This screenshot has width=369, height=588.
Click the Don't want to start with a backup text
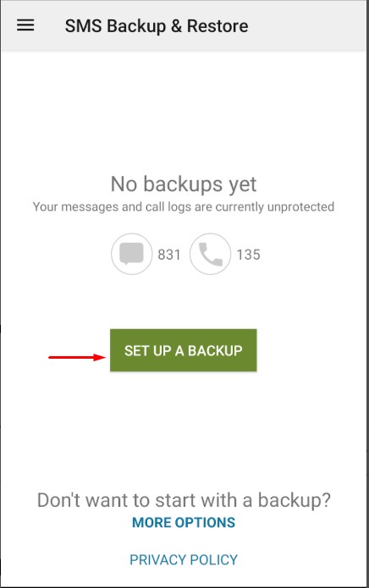[184, 500]
